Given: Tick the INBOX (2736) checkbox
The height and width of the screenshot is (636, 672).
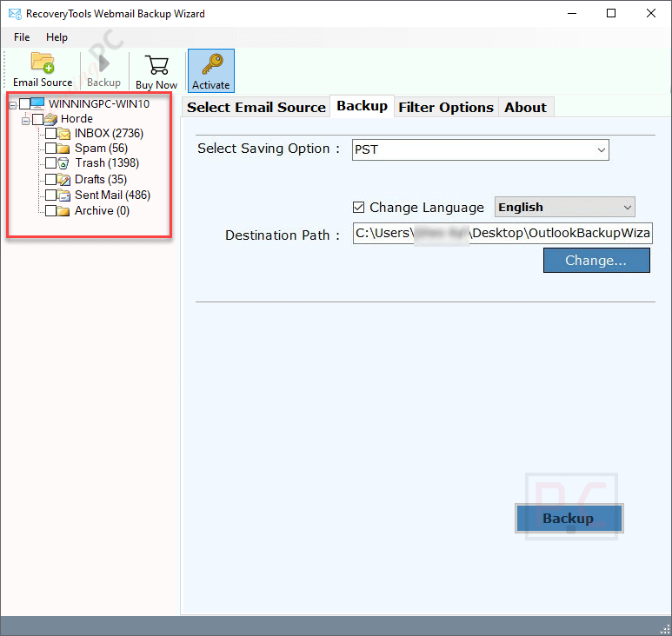Looking at the screenshot, I should tap(51, 134).
